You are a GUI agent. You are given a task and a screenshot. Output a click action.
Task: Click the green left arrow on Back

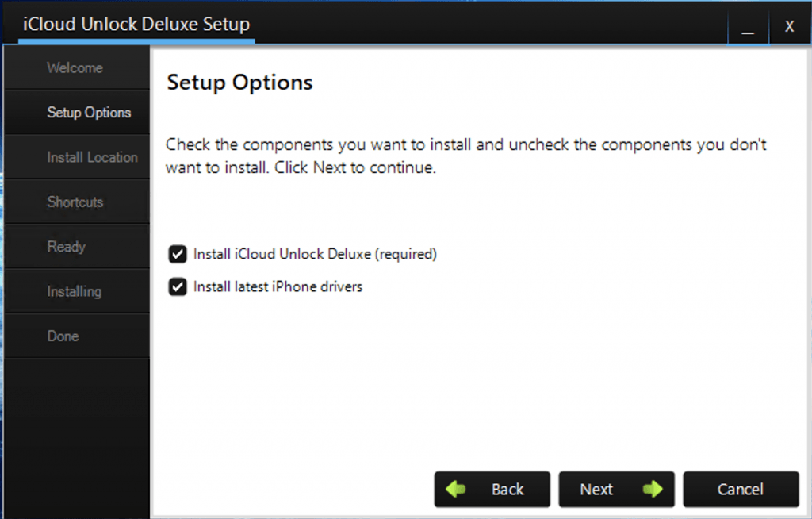click(456, 488)
